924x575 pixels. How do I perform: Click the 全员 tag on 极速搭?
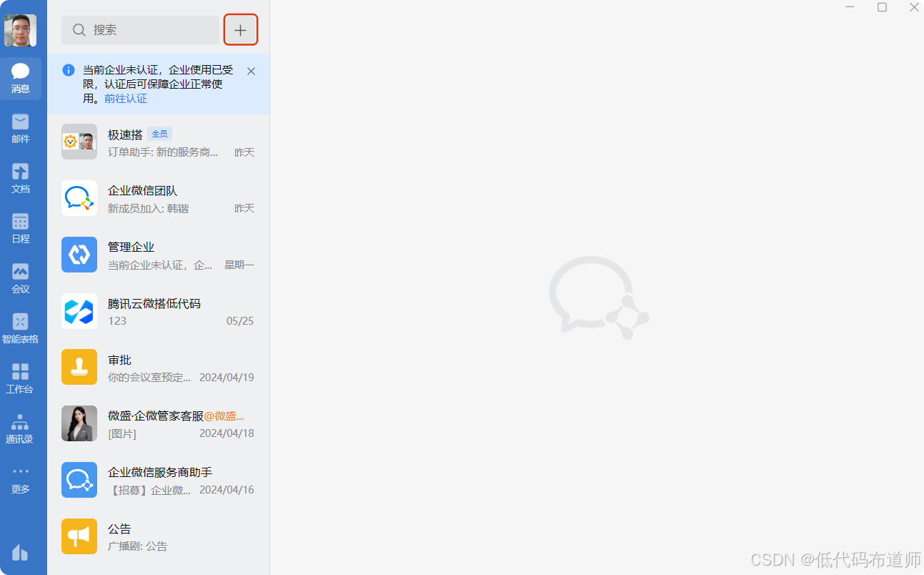tap(159, 134)
